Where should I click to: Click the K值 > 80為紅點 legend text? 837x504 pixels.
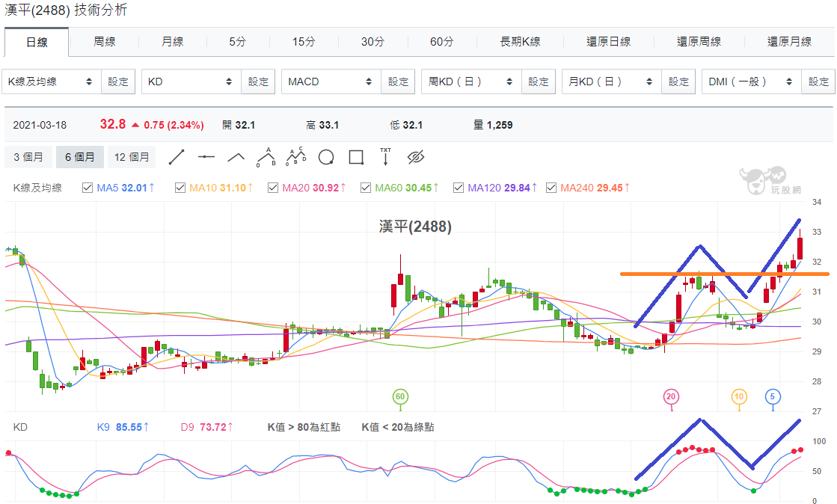pos(304,427)
